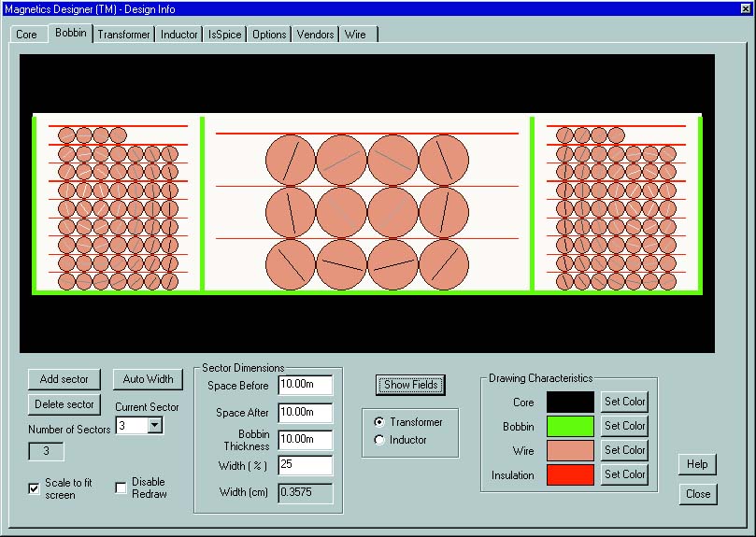Click the Width (%) input field

(x=305, y=465)
